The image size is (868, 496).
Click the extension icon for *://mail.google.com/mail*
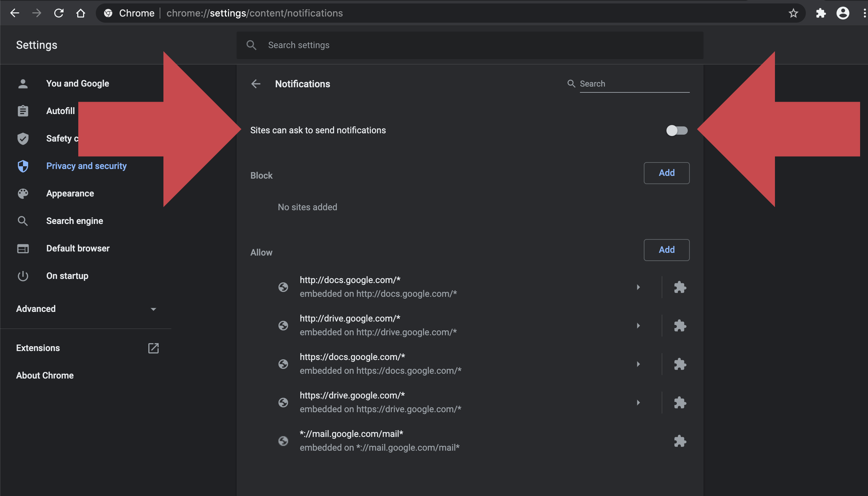(680, 441)
